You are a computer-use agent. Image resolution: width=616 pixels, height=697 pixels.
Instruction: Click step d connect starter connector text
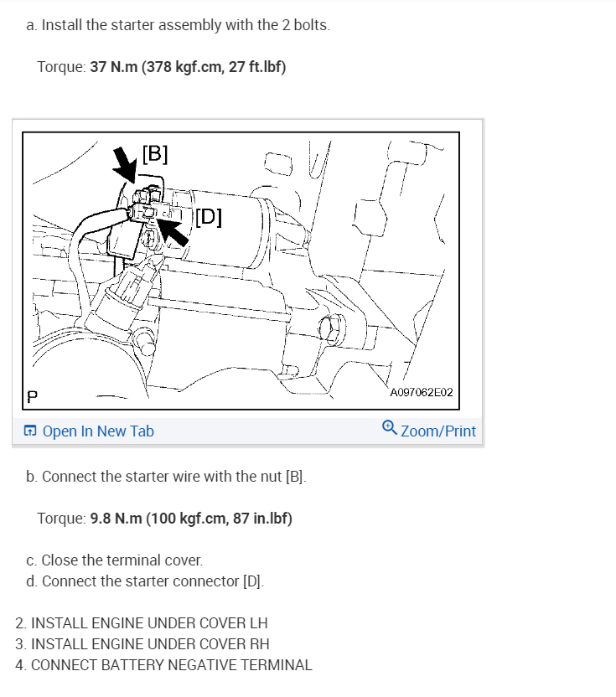[145, 581]
